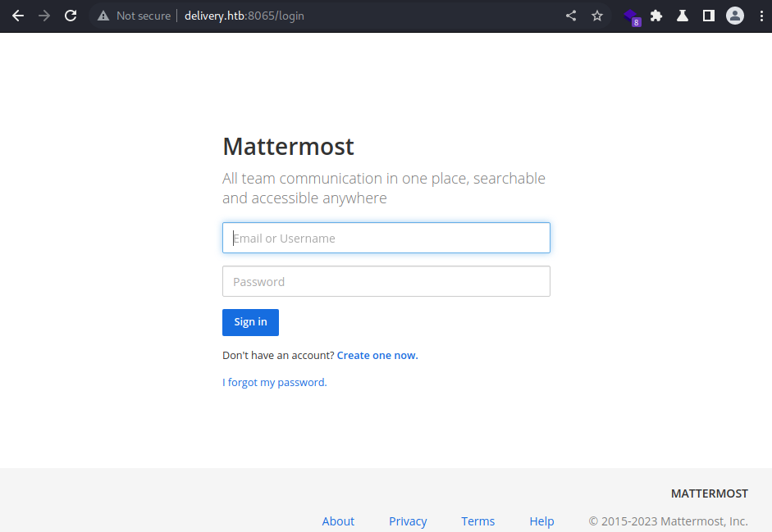Open I forgot my password link
772x532 pixels.
click(275, 382)
